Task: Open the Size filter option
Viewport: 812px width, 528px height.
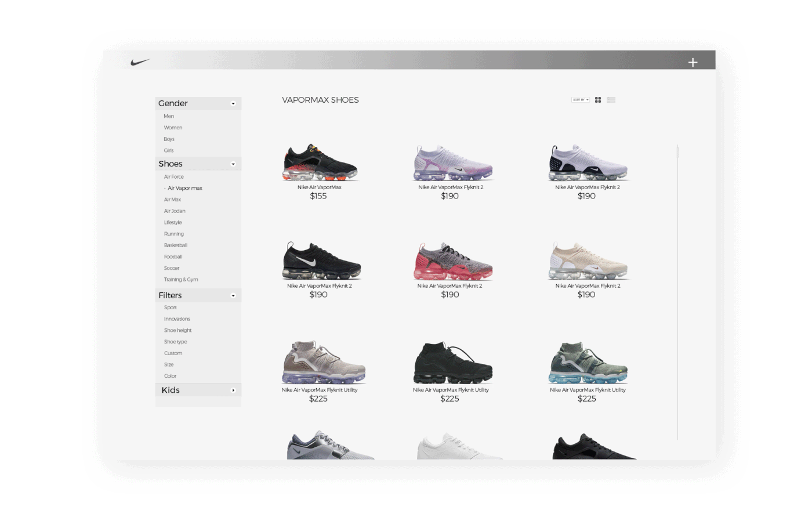Action: pos(169,365)
